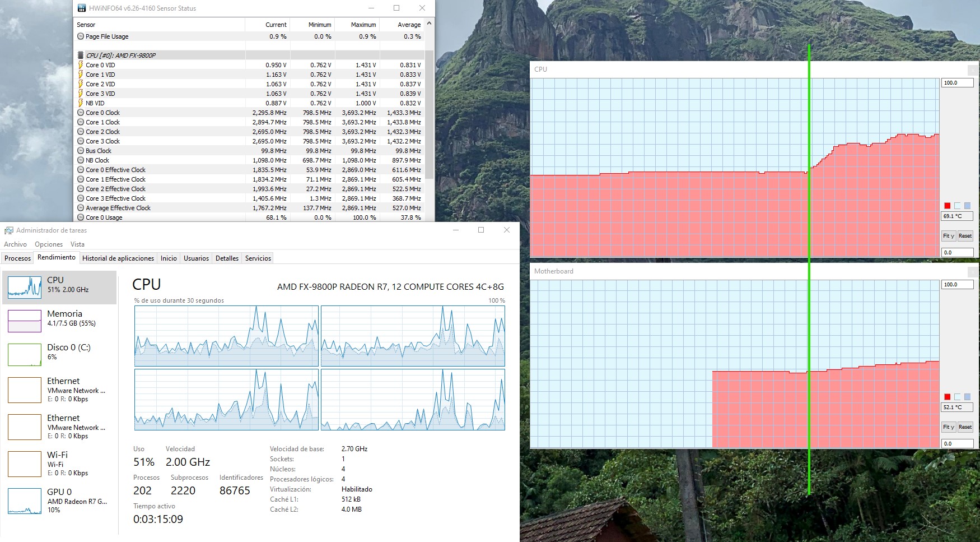Click the icon beside Average Effective Clock
Viewport: 980px width, 542px height.
pyautogui.click(x=81, y=208)
